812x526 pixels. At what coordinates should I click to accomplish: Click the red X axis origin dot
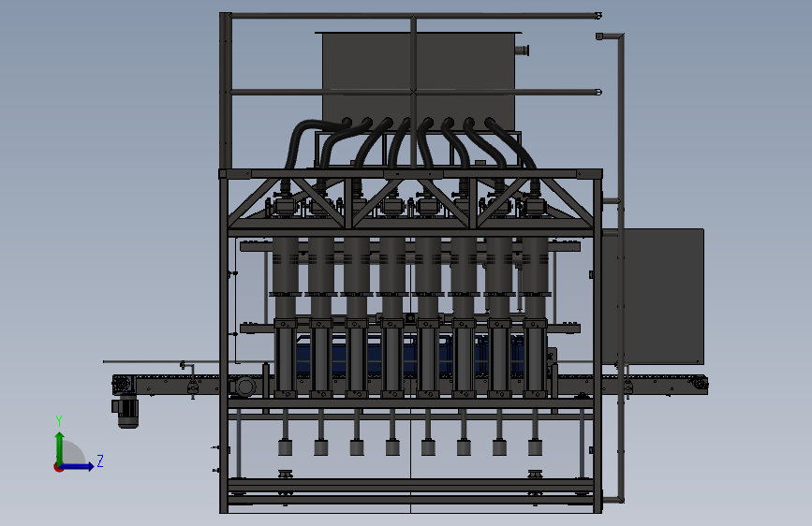pos(58,467)
